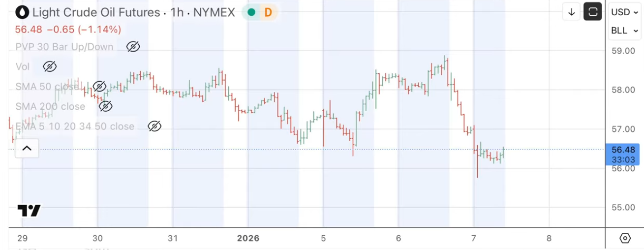Screen dimensions: 644x250
Task: Click the orange D delayed-data badge
Action: 268,12
